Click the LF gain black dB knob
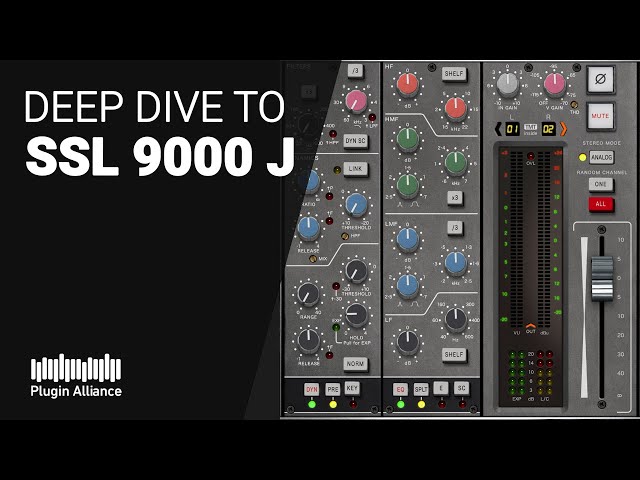Viewport: 640px width, 480px height. click(x=408, y=342)
